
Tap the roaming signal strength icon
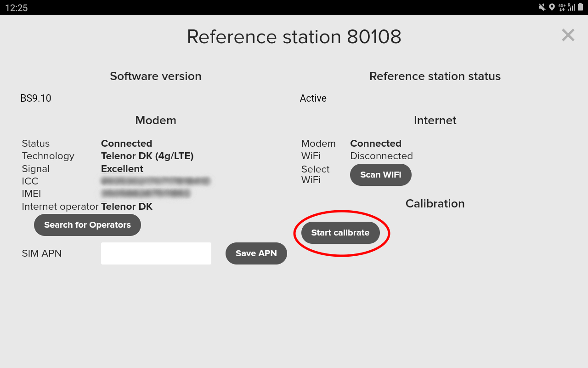point(571,7)
